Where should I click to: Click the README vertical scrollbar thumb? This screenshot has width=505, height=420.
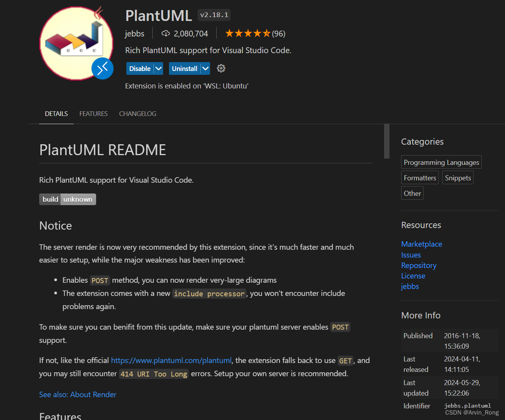(x=386, y=141)
